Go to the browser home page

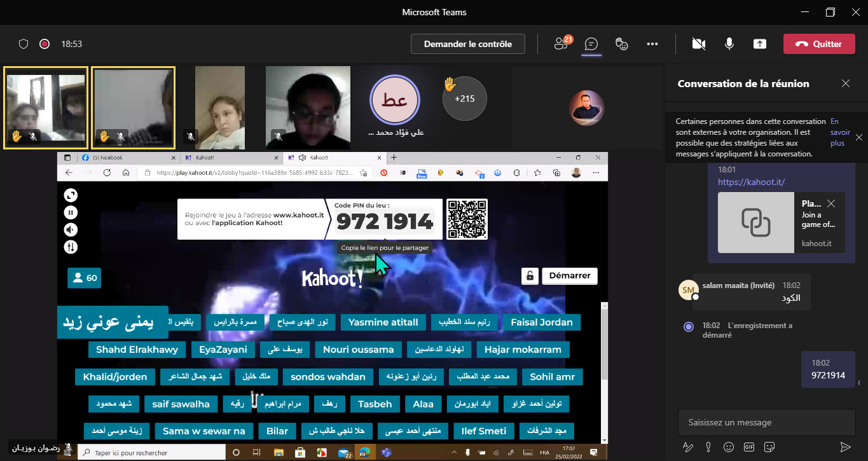pyautogui.click(x=126, y=172)
